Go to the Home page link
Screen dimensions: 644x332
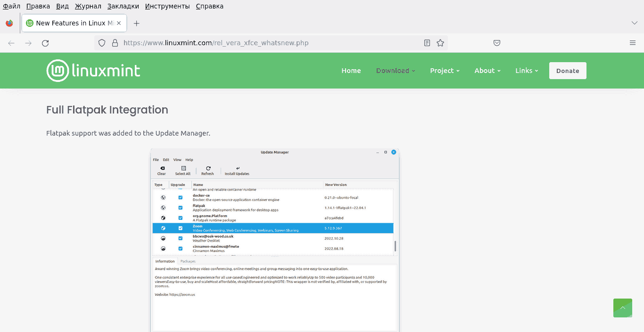pyautogui.click(x=351, y=71)
